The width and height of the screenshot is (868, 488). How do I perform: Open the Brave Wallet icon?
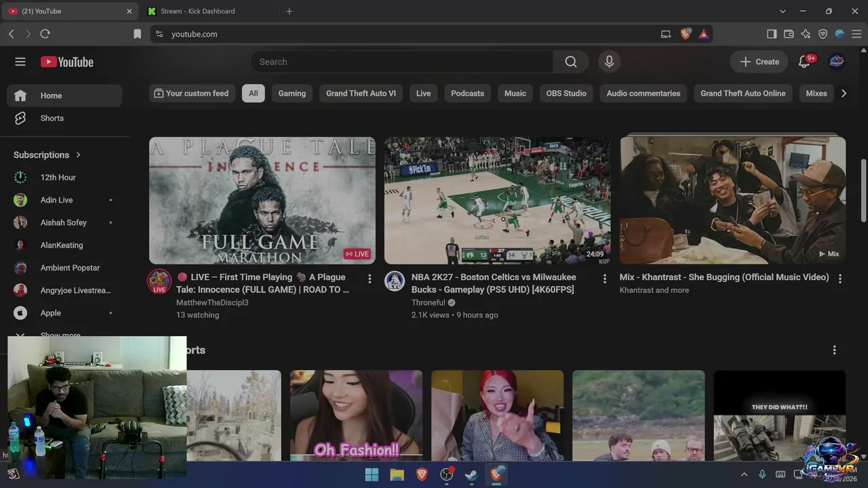[x=789, y=34]
